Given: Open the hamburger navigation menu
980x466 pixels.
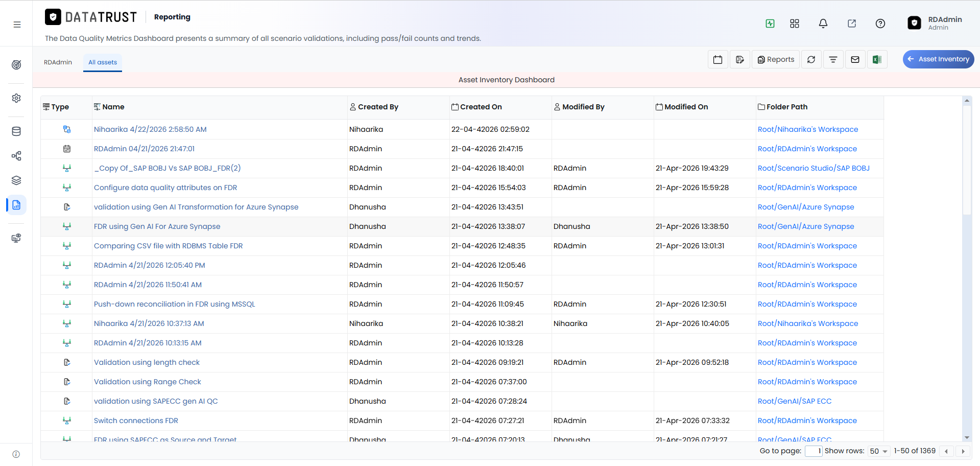Looking at the screenshot, I should 17,25.
